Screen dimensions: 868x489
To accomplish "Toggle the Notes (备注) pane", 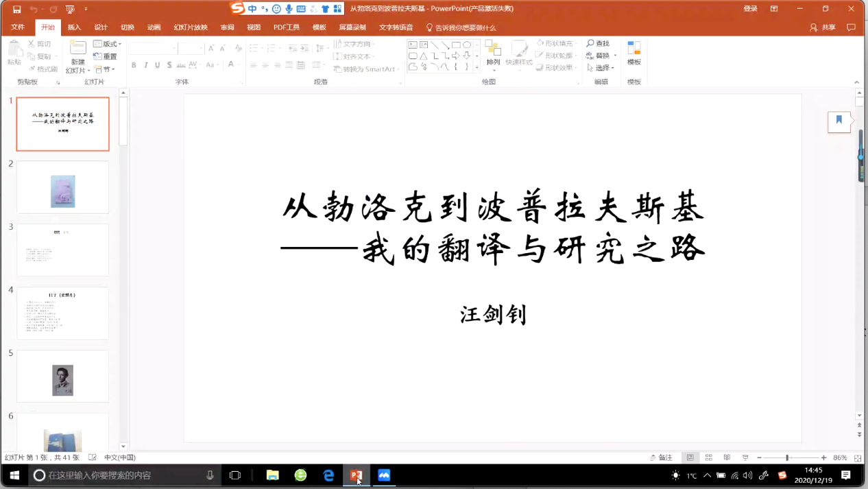I will pyautogui.click(x=661, y=457).
